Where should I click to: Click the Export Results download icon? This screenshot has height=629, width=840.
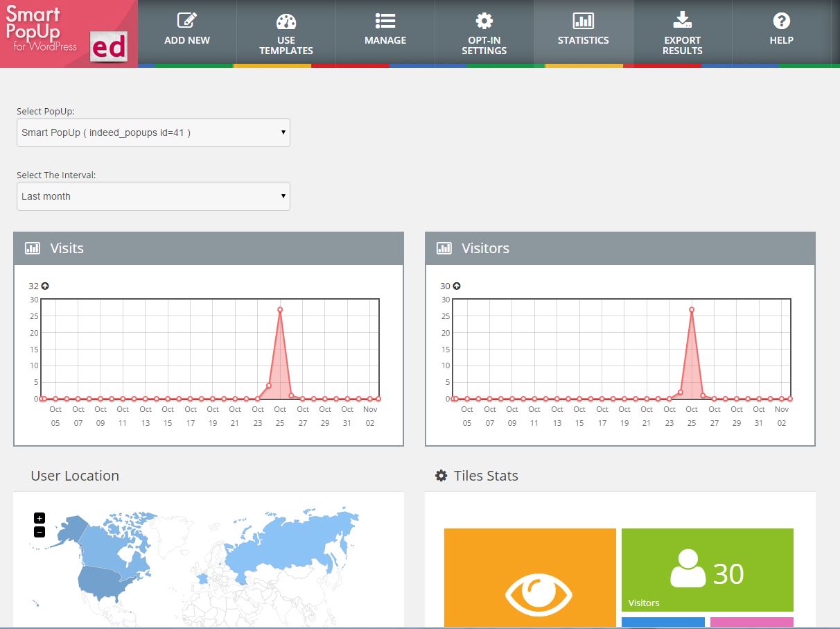(682, 19)
